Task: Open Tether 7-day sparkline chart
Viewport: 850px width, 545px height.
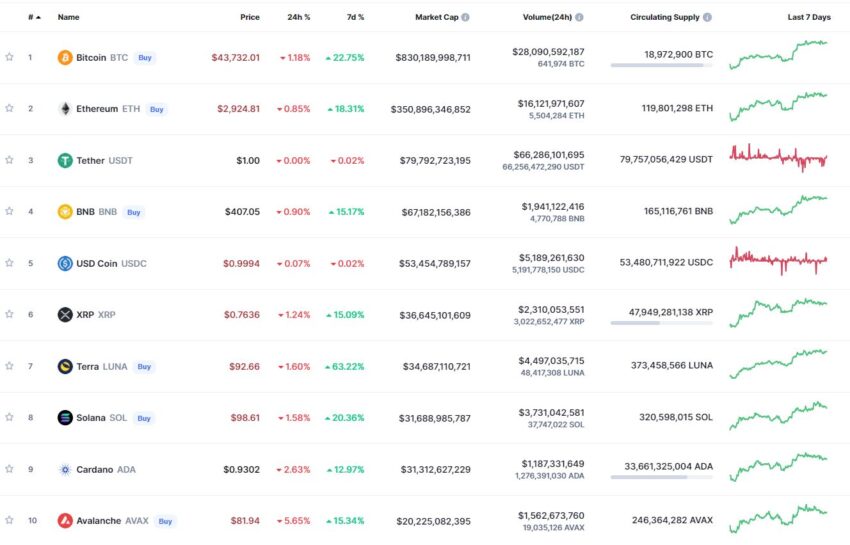Action: 778,157
